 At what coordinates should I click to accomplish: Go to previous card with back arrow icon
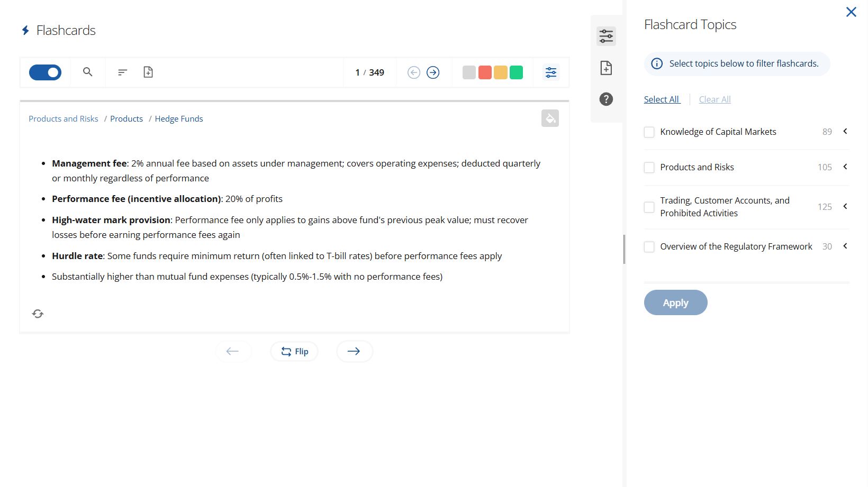tap(413, 72)
